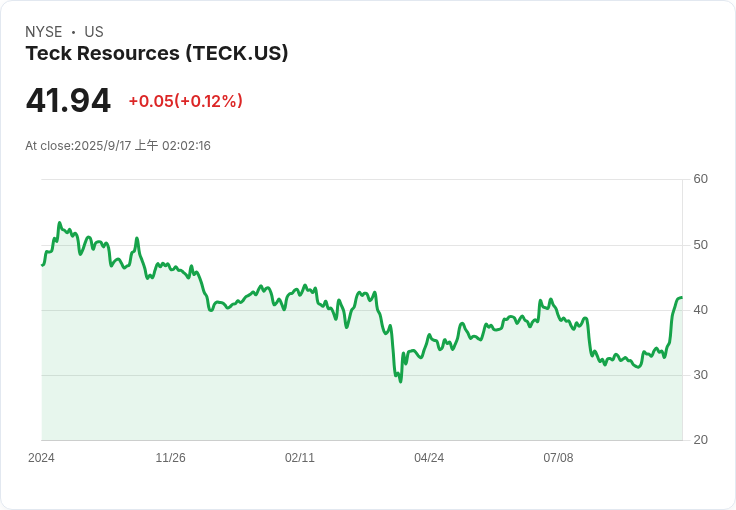The image size is (736, 510).
Task: Select the 04/24 x-axis date label
Action: 429,458
